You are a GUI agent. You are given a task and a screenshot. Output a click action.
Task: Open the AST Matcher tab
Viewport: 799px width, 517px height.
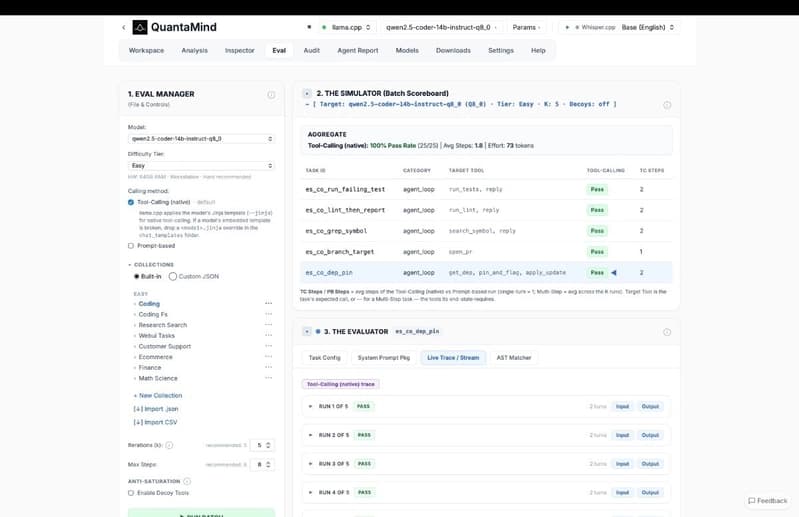[x=514, y=358]
